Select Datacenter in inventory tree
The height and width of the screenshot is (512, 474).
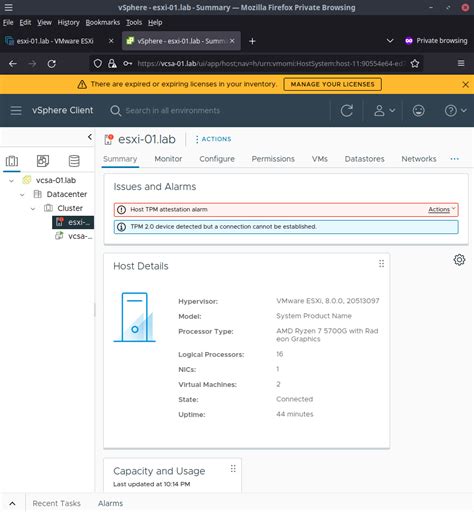pos(67,194)
